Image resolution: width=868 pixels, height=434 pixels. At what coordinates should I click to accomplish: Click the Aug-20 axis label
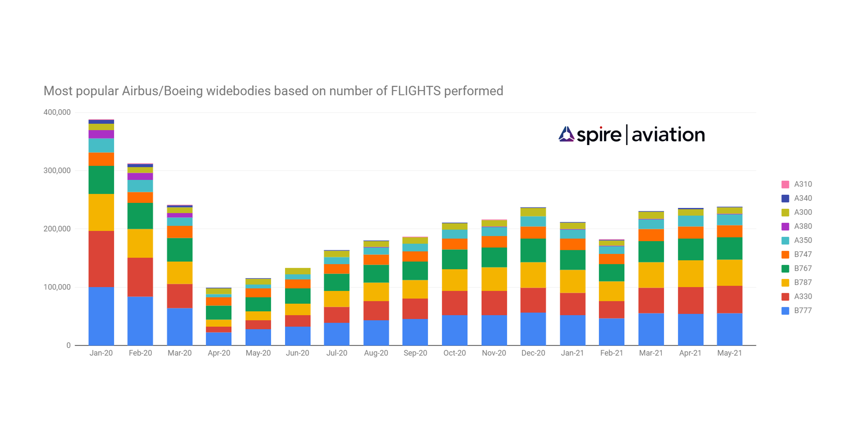pyautogui.click(x=376, y=353)
